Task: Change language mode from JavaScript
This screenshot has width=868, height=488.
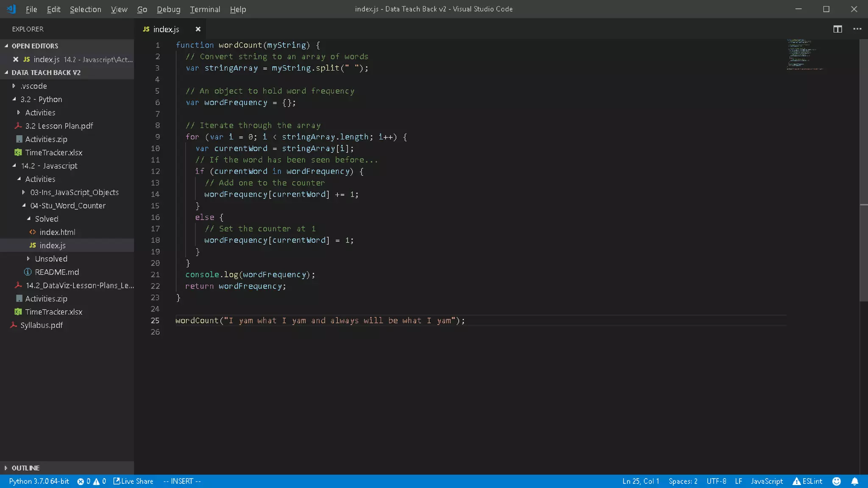Action: coord(766,481)
